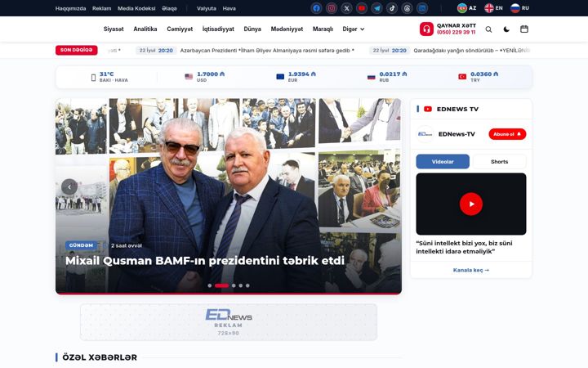Click the EUR flag currency rate
Viewport: 588px width, 368px height.
(x=296, y=77)
